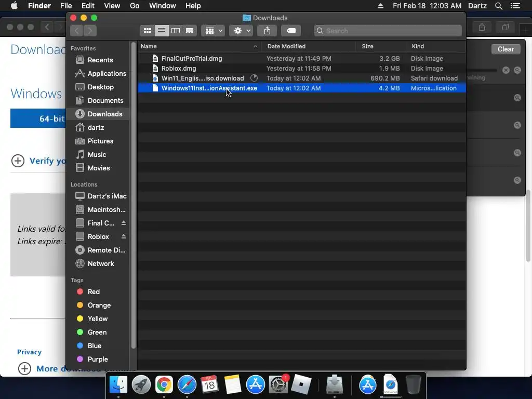The height and width of the screenshot is (399, 532).
Task: Open Notes from the Dock
Action: [232, 385]
